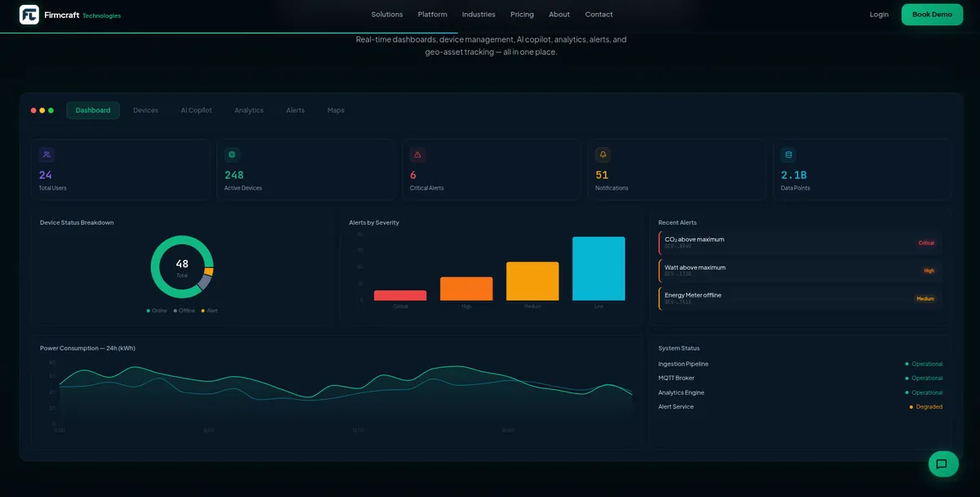Click the Device Status Breakdown title
Screen dimensions: 980x497
(x=77, y=222)
